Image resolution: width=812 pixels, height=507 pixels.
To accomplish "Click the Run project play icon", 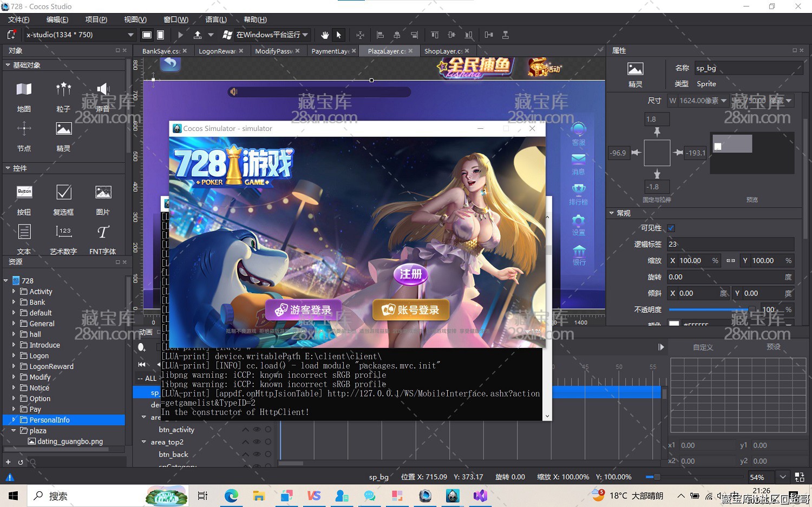I will coord(180,35).
